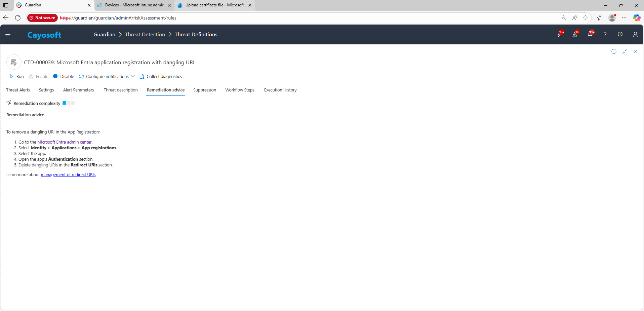This screenshot has height=311, width=644.
Task: Click the Collect diagnostics icon
Action: tap(142, 77)
